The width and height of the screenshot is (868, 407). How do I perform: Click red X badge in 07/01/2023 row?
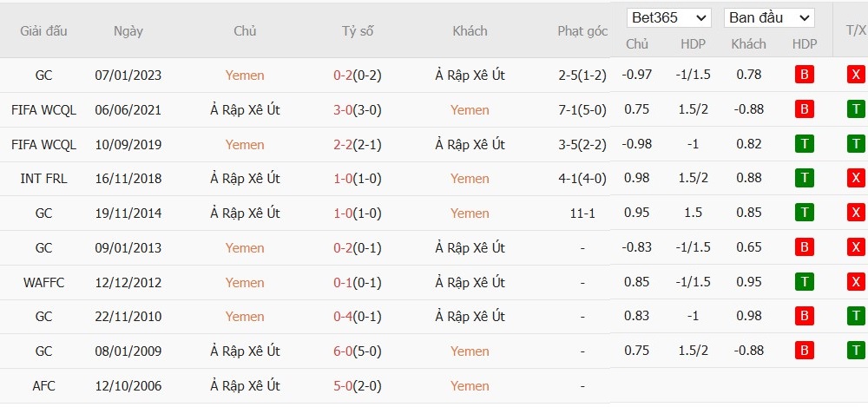(856, 75)
